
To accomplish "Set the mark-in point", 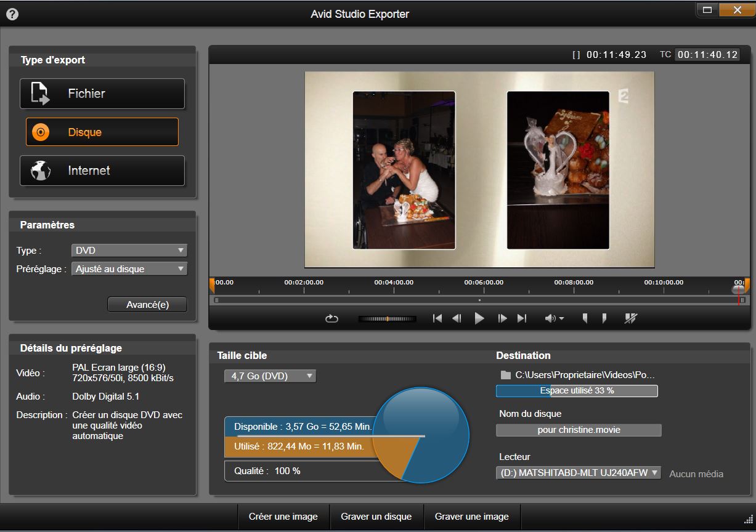I will (x=585, y=318).
